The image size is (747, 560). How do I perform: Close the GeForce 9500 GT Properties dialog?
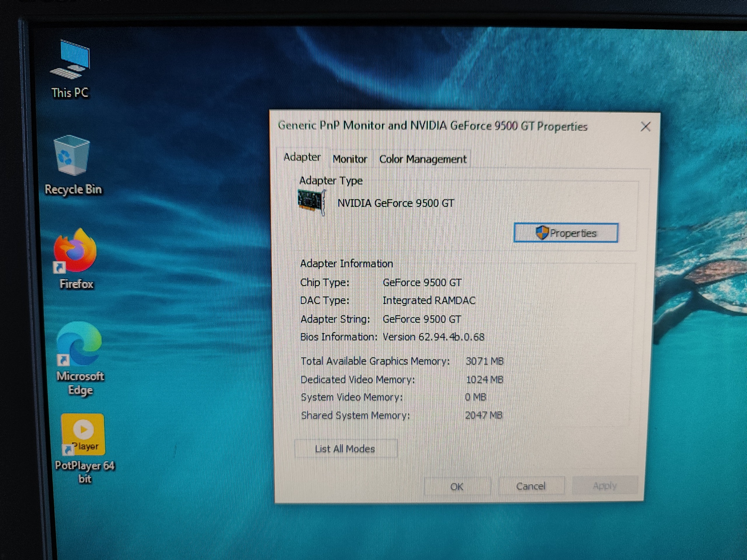(645, 127)
